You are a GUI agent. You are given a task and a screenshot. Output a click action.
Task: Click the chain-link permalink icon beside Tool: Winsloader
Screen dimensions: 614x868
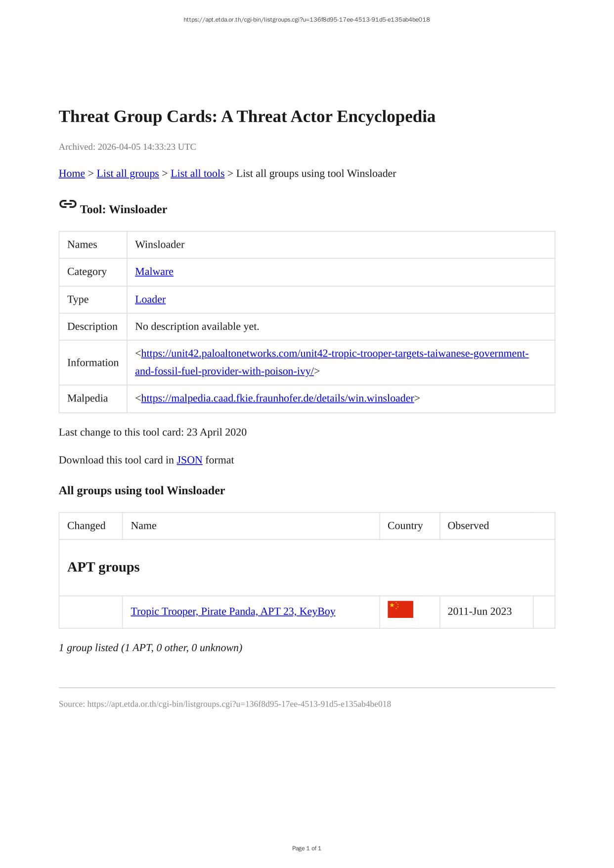[x=68, y=204]
